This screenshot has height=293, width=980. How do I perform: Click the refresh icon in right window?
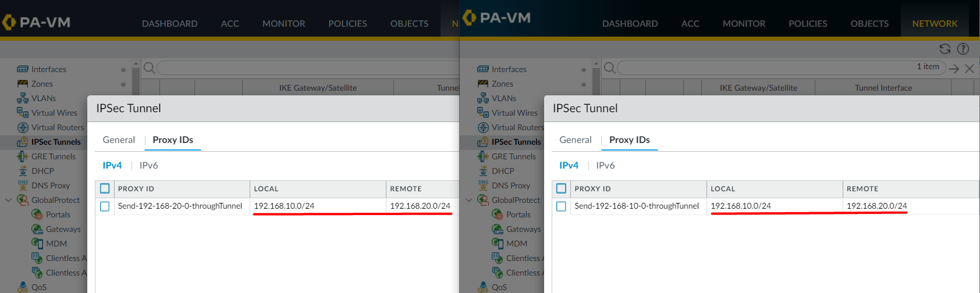tap(945, 49)
